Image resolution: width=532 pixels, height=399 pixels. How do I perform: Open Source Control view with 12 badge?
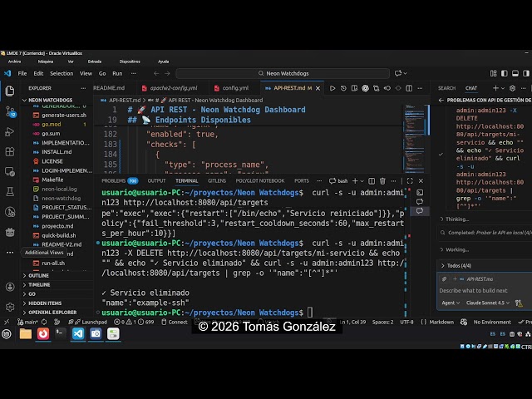click(10, 111)
